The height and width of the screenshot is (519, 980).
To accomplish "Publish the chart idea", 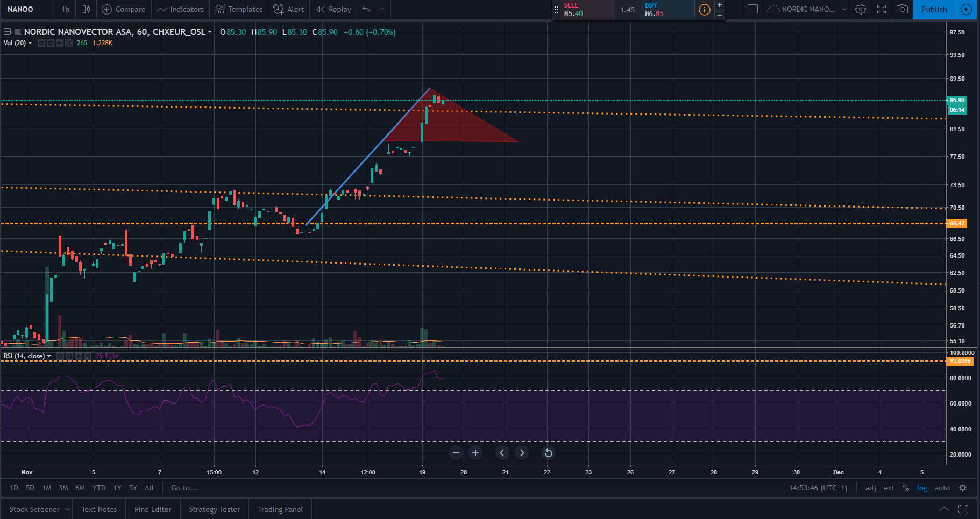I will (934, 9).
